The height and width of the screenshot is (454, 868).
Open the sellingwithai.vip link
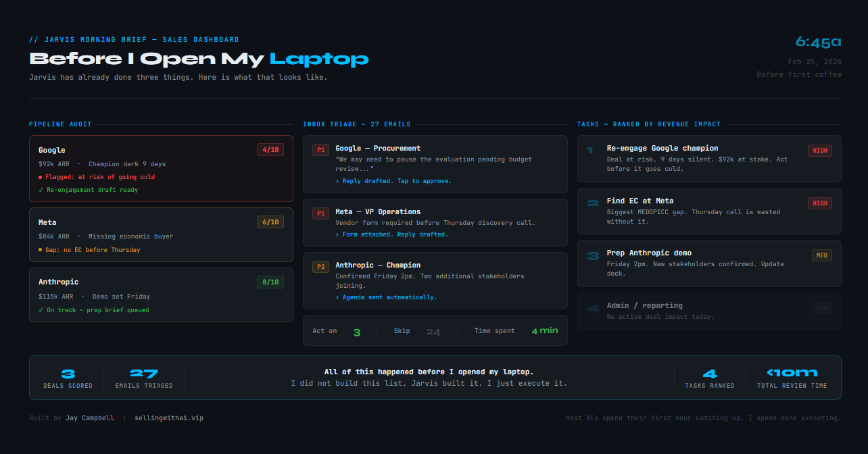[169, 418]
